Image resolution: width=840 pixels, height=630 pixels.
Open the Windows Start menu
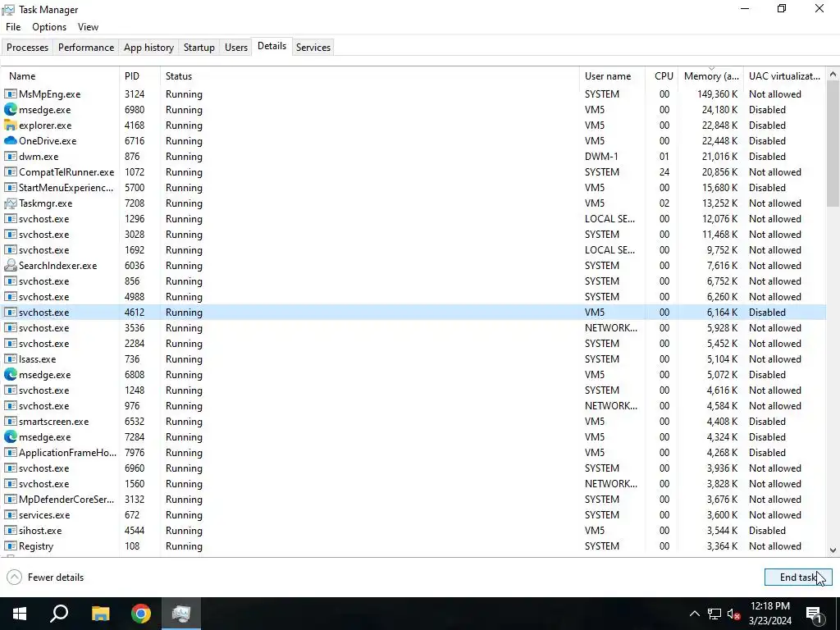tap(20, 614)
